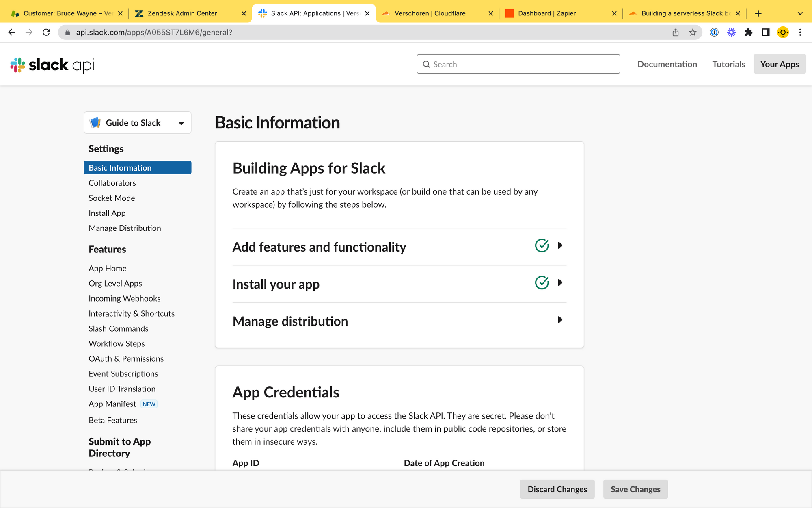Switch to the Dashboard | Zapier tab
Screen dimensions: 812x508
point(546,13)
